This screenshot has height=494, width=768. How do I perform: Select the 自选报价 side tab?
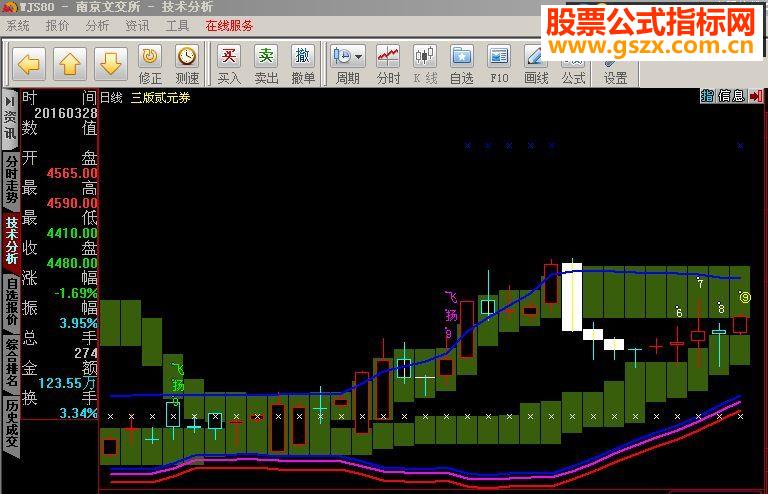[11, 303]
